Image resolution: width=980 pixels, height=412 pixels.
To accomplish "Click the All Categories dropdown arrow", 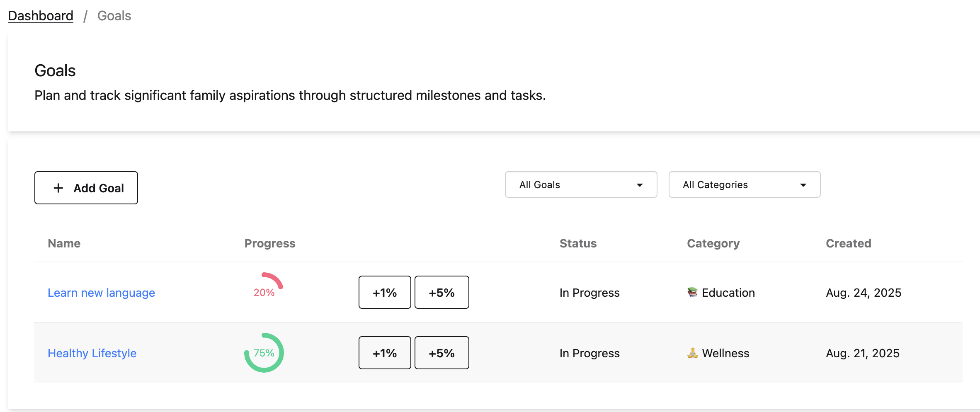I will coord(803,185).
